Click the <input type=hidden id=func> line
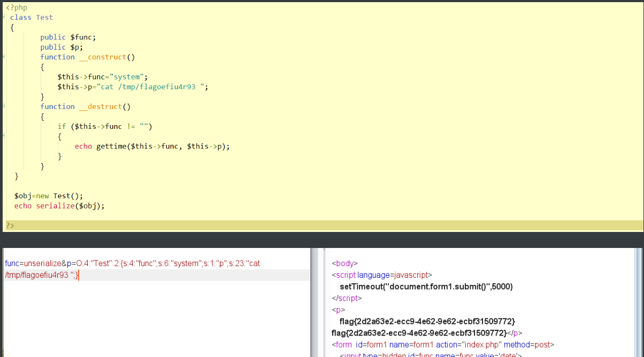 pos(431,354)
